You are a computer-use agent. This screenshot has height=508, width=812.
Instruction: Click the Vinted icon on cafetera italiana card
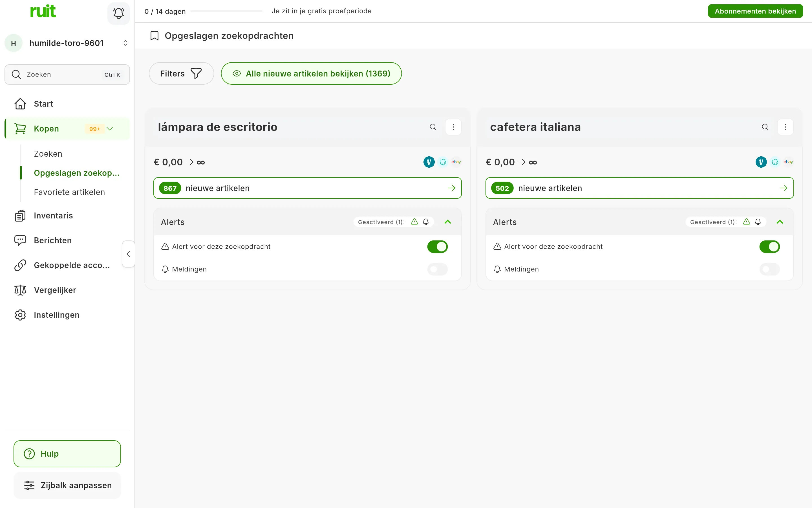761,162
